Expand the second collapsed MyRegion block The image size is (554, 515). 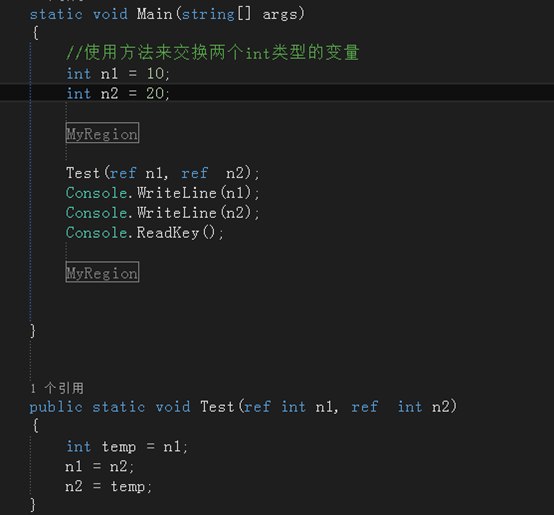(102, 272)
